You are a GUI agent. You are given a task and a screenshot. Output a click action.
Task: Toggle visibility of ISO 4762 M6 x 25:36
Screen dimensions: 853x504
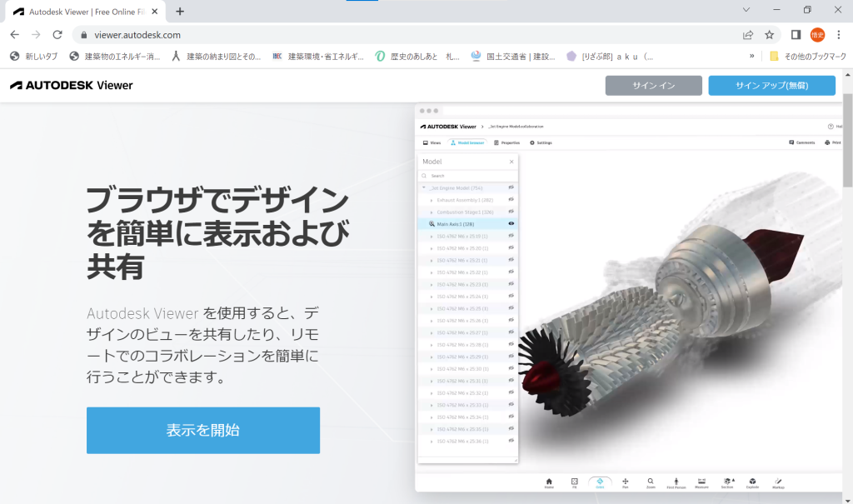click(x=511, y=441)
